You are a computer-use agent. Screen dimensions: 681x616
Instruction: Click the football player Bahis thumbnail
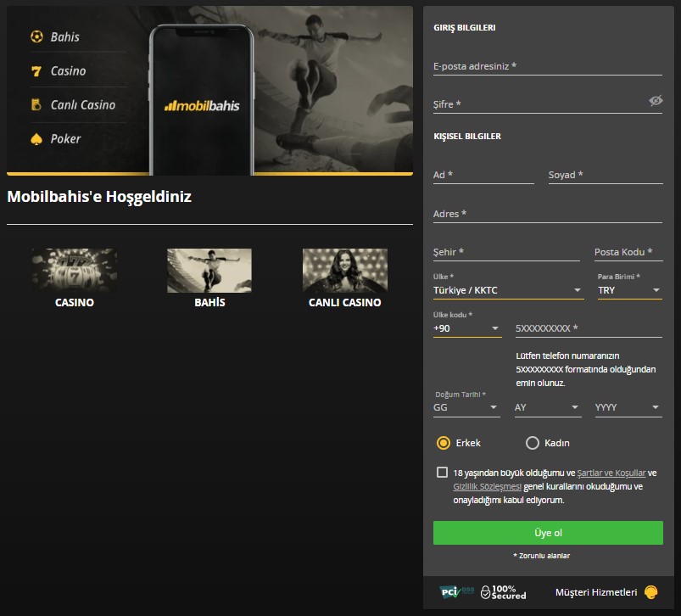209,270
